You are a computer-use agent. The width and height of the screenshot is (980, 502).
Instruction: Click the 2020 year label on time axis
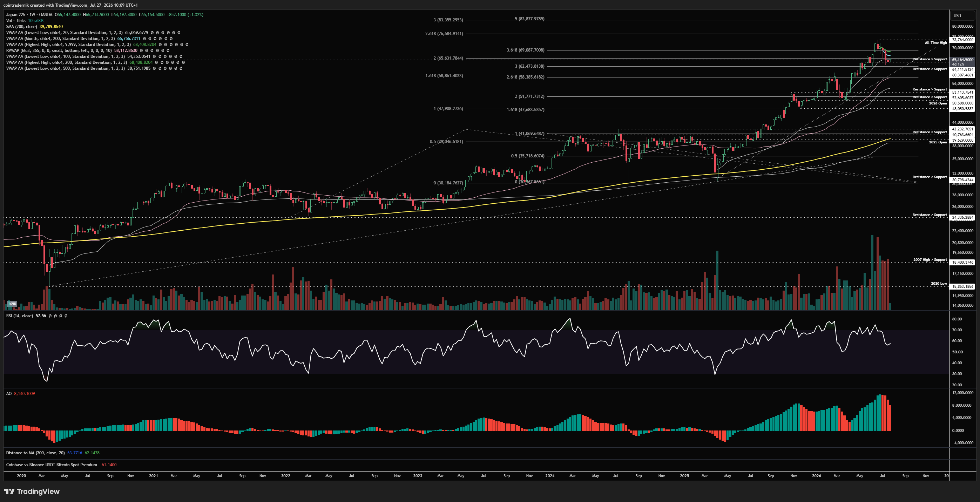coord(21,476)
